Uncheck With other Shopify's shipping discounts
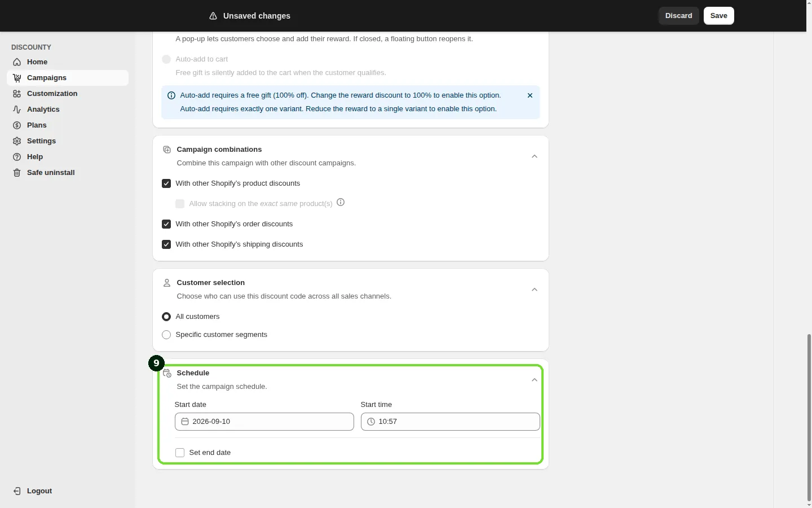The height and width of the screenshot is (508, 812). click(x=166, y=244)
